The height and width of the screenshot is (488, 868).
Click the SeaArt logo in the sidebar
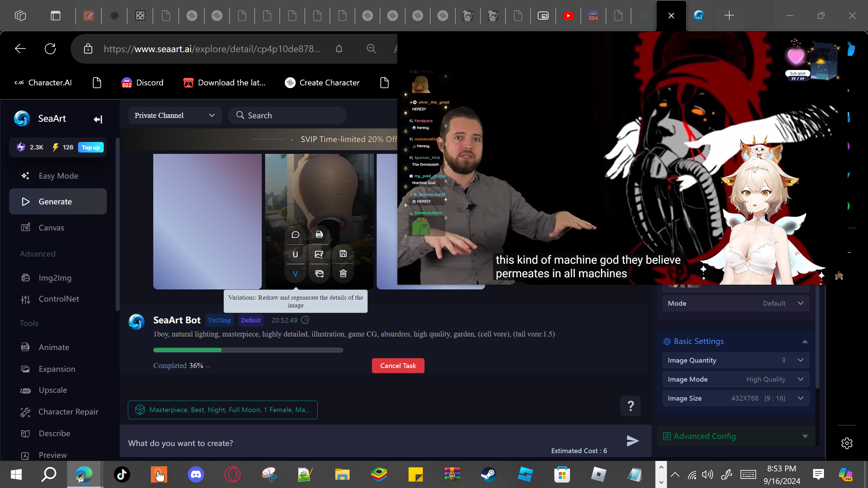pyautogui.click(x=22, y=119)
